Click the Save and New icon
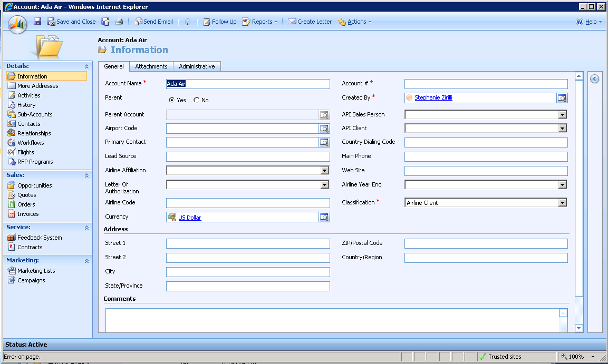Viewport: 608px width, 364px height. pyautogui.click(x=105, y=22)
